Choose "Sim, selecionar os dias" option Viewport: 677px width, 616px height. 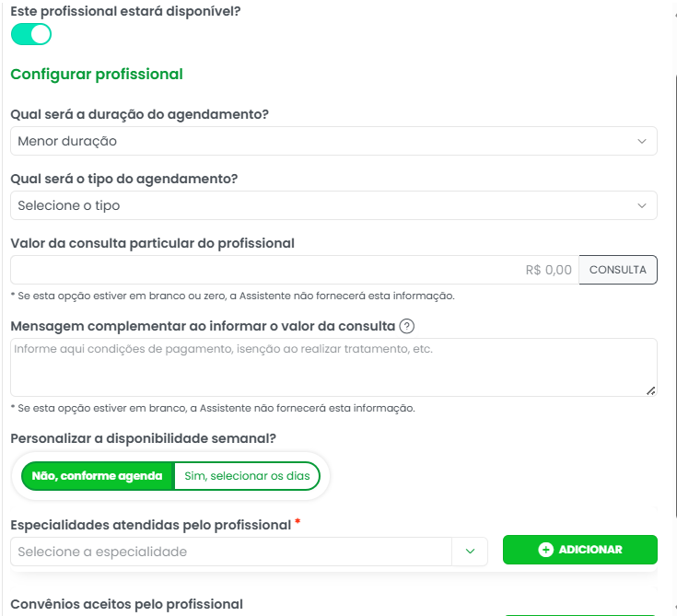(247, 476)
